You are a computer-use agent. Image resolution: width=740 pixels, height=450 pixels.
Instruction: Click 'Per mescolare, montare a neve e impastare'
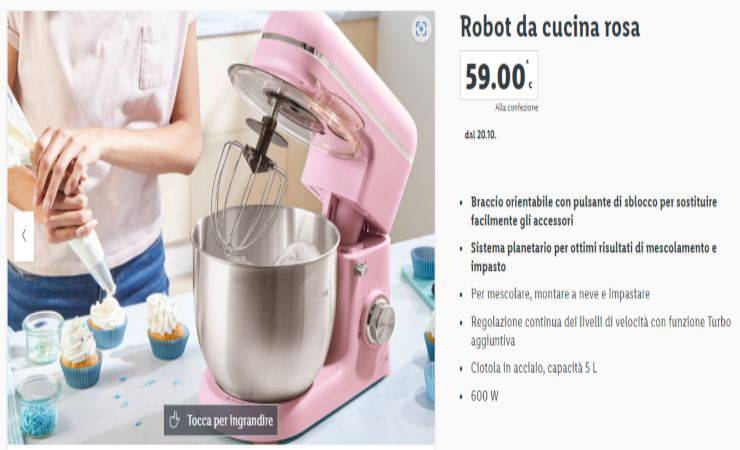560,294
